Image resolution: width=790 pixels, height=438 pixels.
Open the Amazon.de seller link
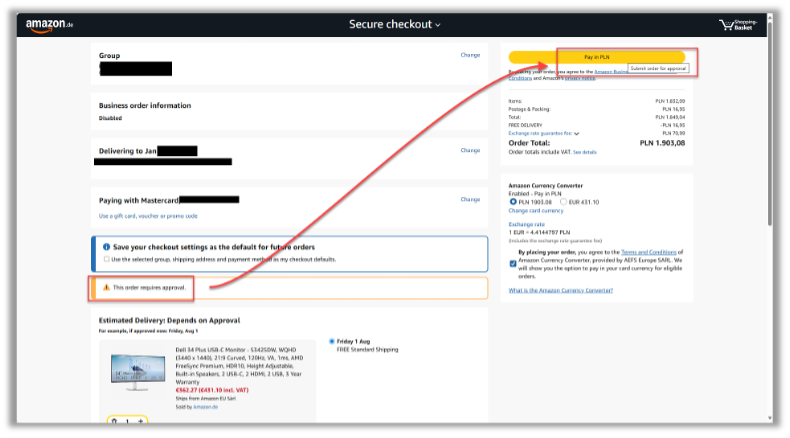pos(206,407)
